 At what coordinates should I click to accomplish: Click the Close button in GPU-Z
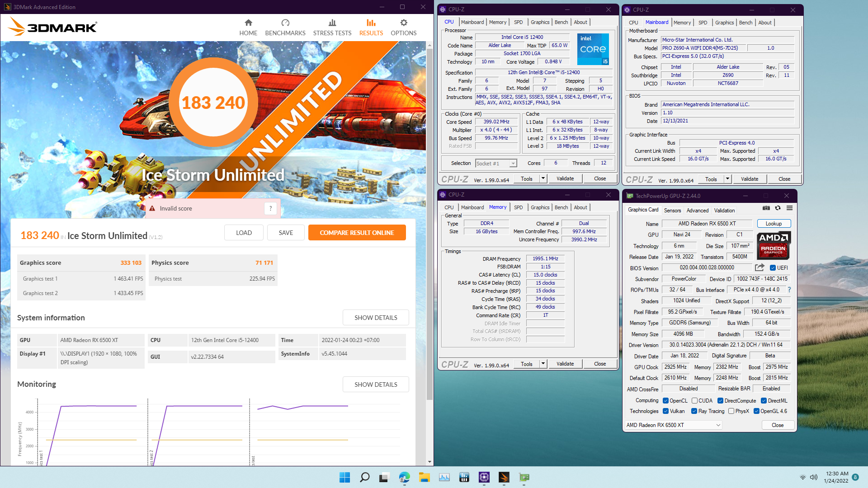[x=778, y=425]
